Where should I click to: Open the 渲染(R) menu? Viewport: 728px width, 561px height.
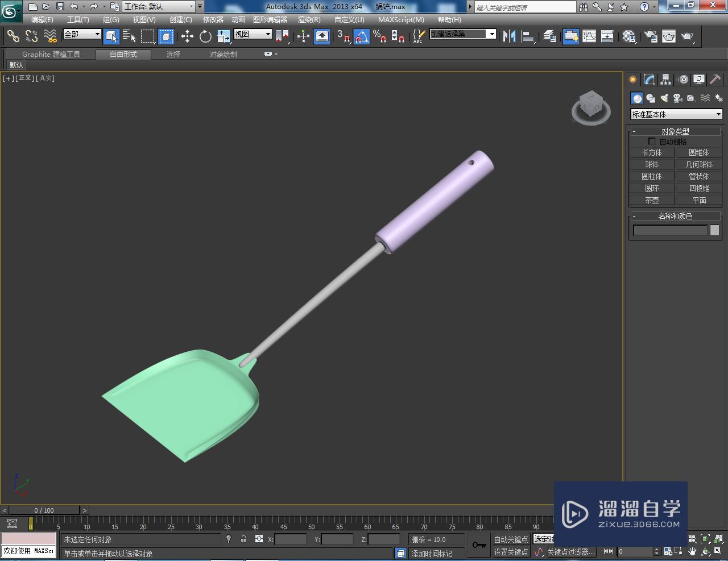pyautogui.click(x=309, y=20)
